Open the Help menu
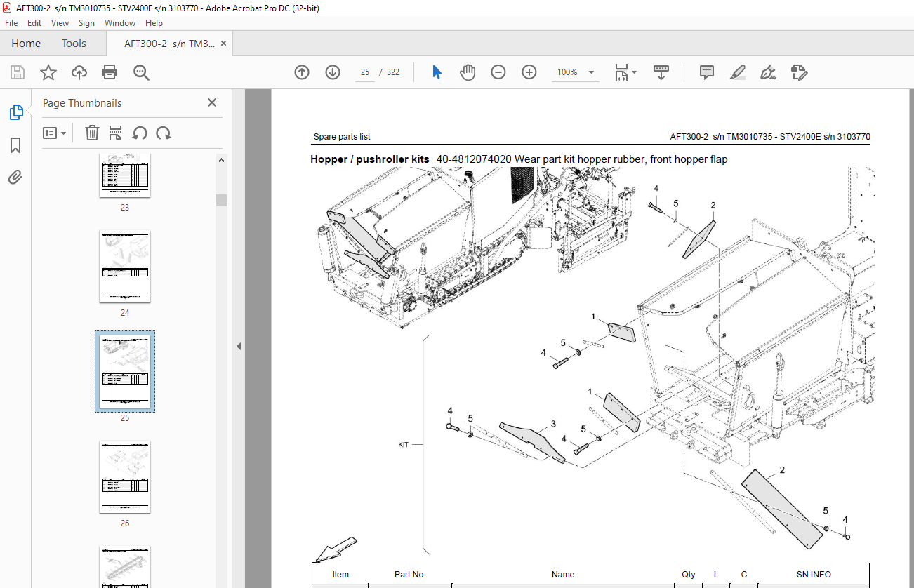Image resolution: width=914 pixels, height=588 pixels. coord(154,23)
